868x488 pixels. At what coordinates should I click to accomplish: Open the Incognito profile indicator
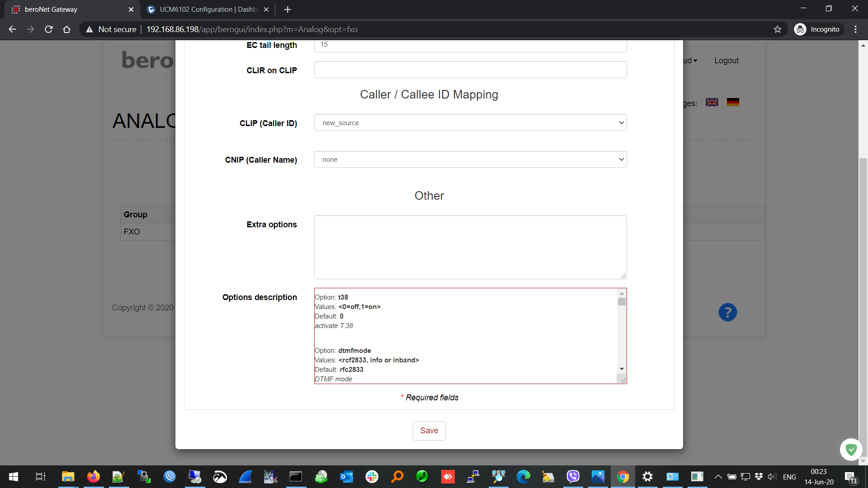click(x=818, y=29)
